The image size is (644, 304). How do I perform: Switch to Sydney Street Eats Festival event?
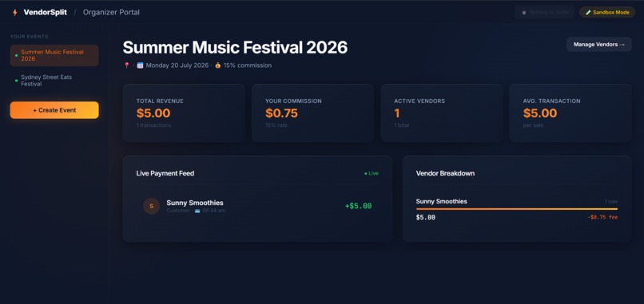click(54, 81)
